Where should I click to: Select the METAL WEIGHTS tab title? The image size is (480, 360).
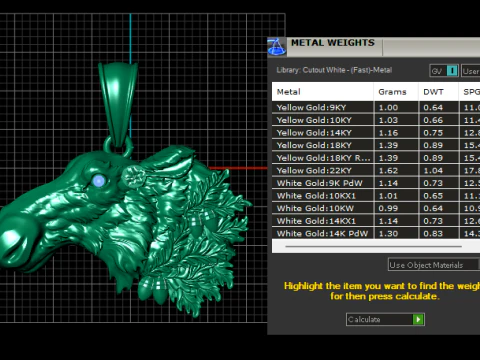click(x=333, y=43)
